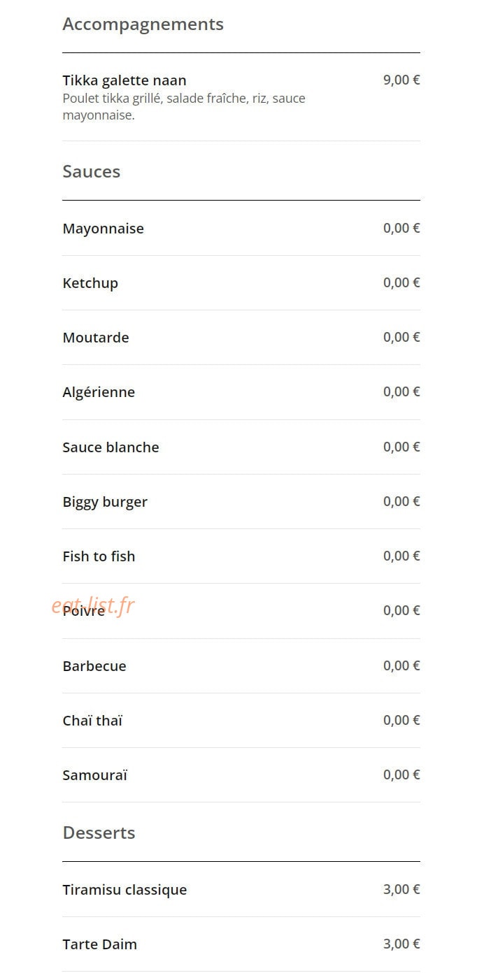
Task: Select the Tikka galette naan item
Action: coord(241,97)
